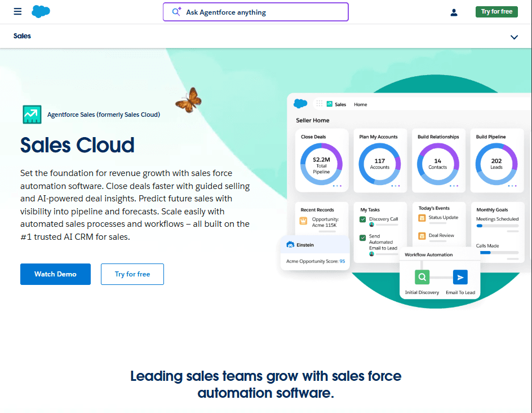Screen dimensions: 532x413
Task: Click the green Try for free header button
Action: pos(496,11)
